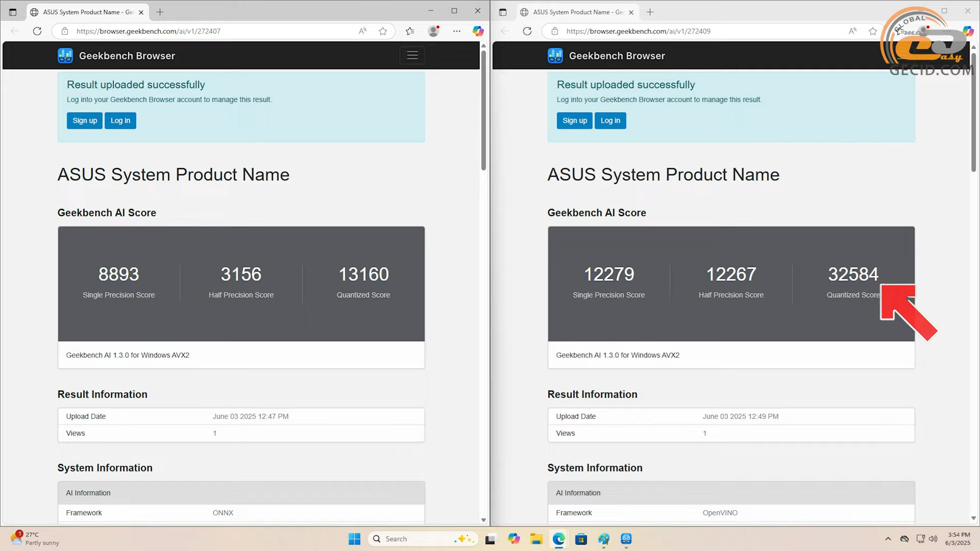Click Log in button in left window

[x=120, y=120]
